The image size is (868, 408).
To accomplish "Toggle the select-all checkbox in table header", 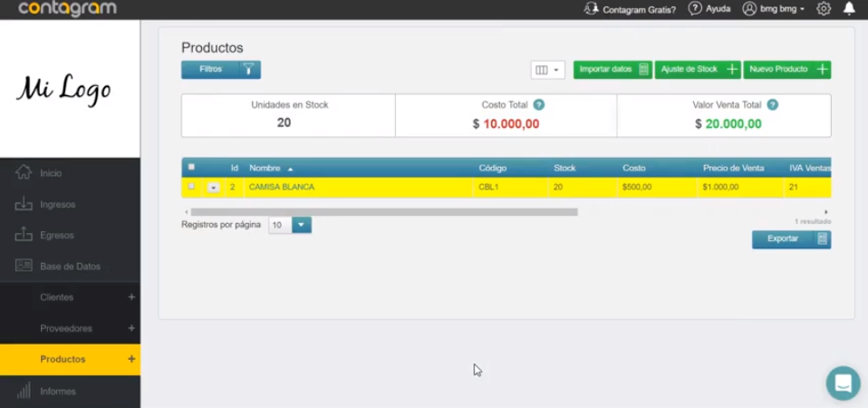I will click(191, 167).
